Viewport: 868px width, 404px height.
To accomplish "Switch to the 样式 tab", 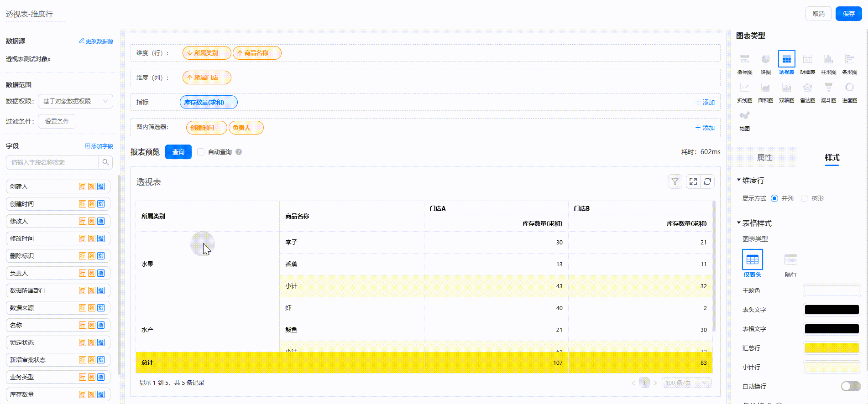I will [x=831, y=157].
